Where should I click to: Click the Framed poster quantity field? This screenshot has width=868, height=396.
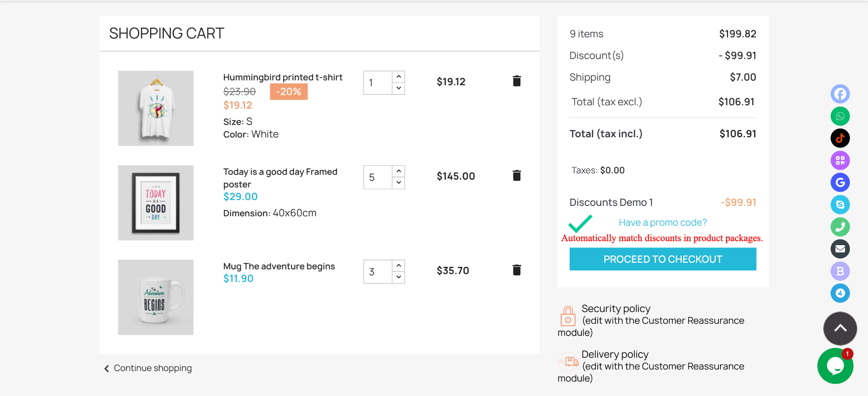coord(377,177)
